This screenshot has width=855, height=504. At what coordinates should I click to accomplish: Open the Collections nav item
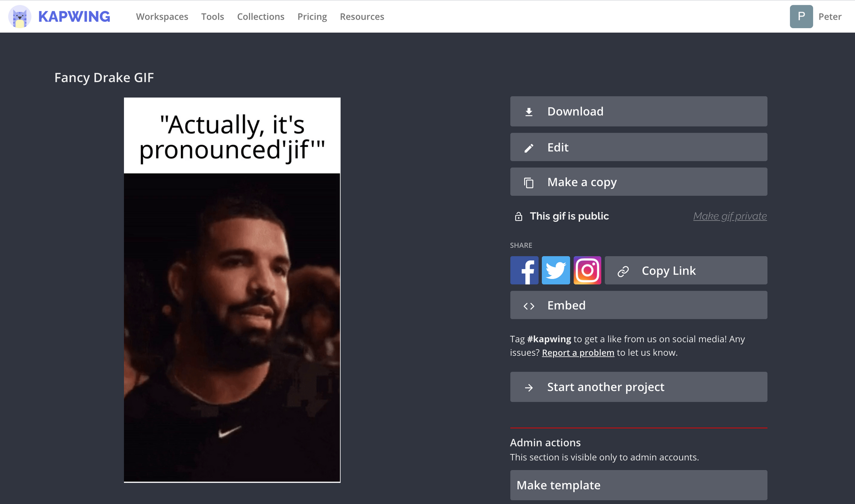(x=260, y=17)
